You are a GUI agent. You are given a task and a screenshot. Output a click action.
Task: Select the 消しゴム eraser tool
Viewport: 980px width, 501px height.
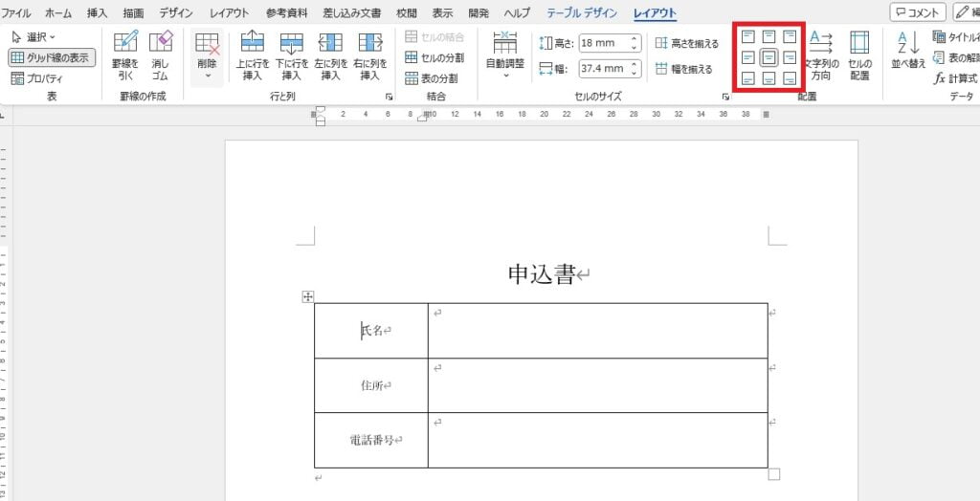[x=161, y=54]
